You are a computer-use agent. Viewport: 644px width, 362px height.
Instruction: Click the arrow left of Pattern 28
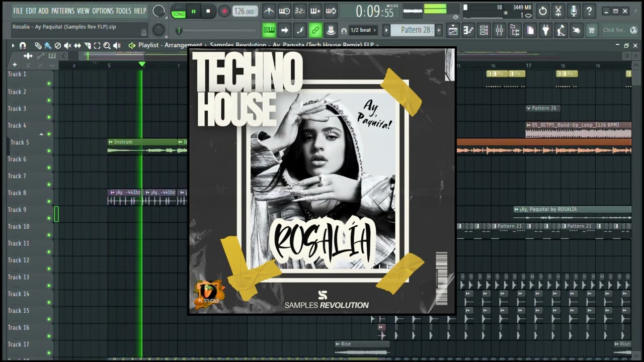pos(386,31)
